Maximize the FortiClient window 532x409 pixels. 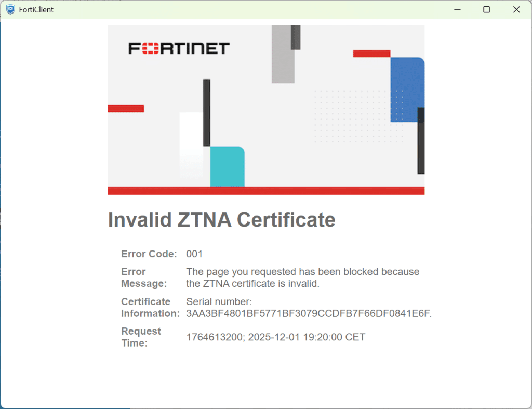[x=487, y=9]
